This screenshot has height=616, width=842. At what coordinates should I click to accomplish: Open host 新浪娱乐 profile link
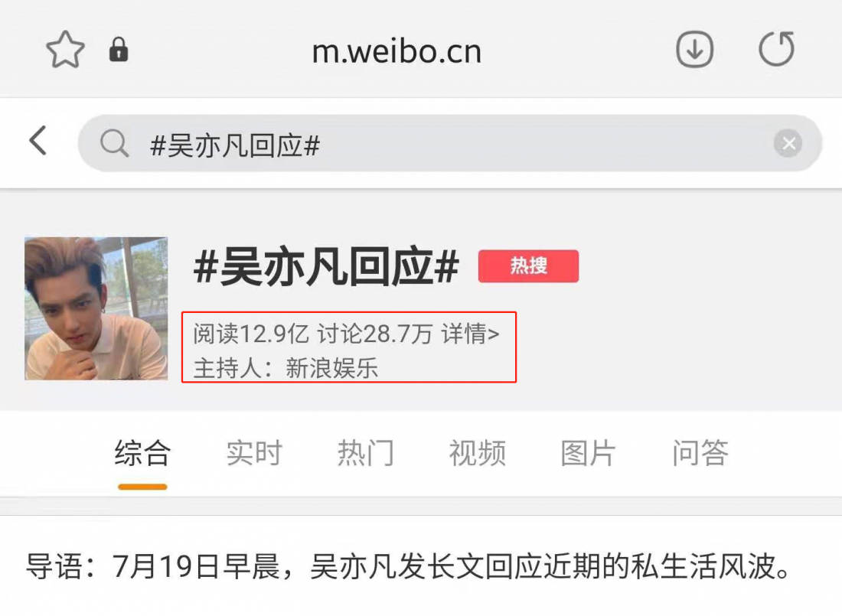click(x=332, y=368)
